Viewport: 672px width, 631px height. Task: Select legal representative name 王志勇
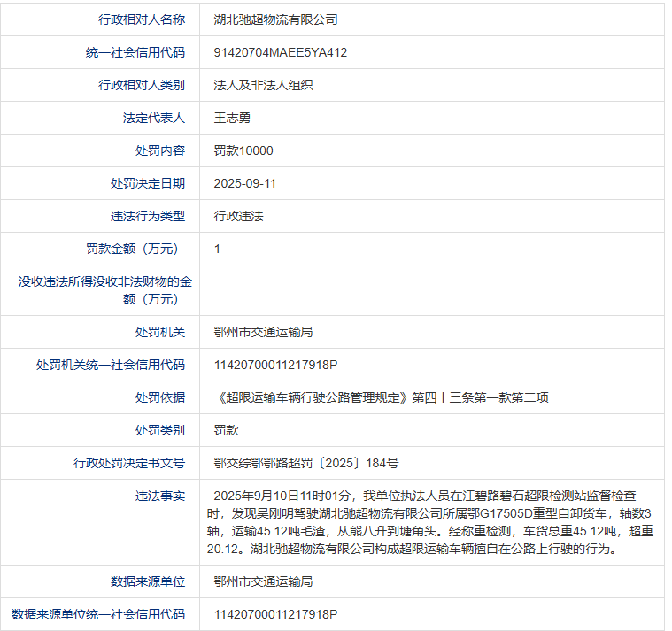(232, 118)
